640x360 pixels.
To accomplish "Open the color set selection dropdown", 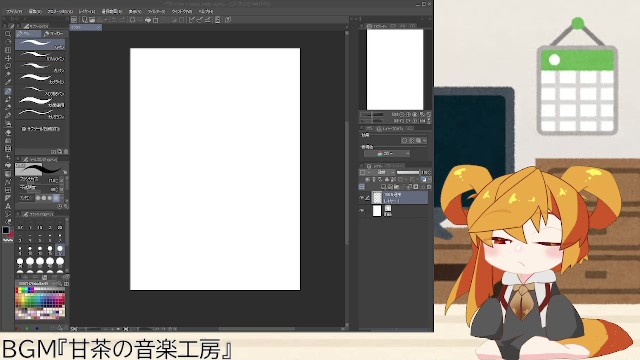I will click(x=37, y=283).
